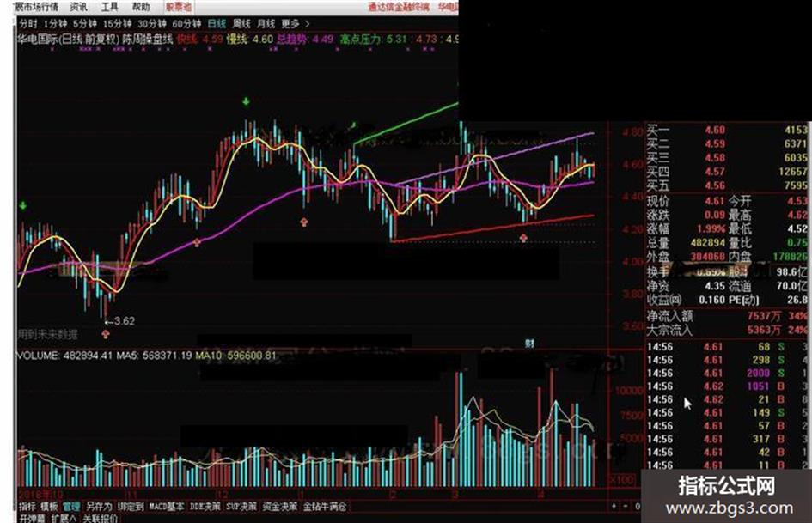Select the DDE决策 indicator tab
Screen dimensions: 812x523
205,507
